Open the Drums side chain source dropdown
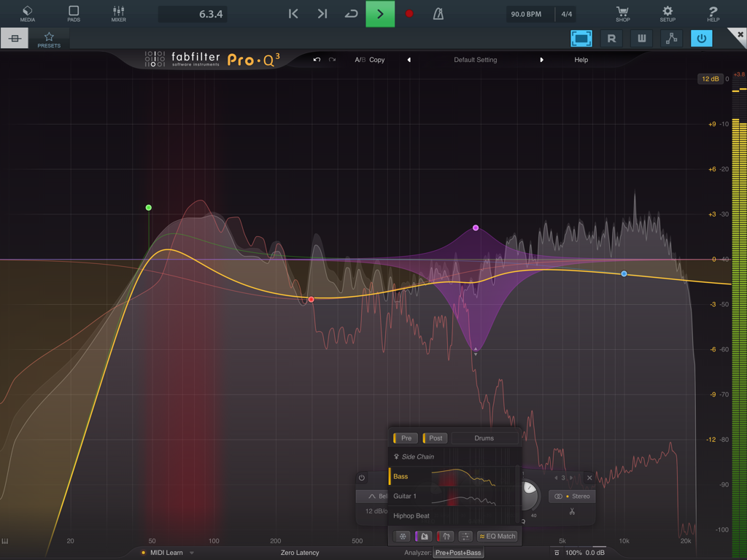Image resolution: width=747 pixels, height=560 pixels. (484, 437)
